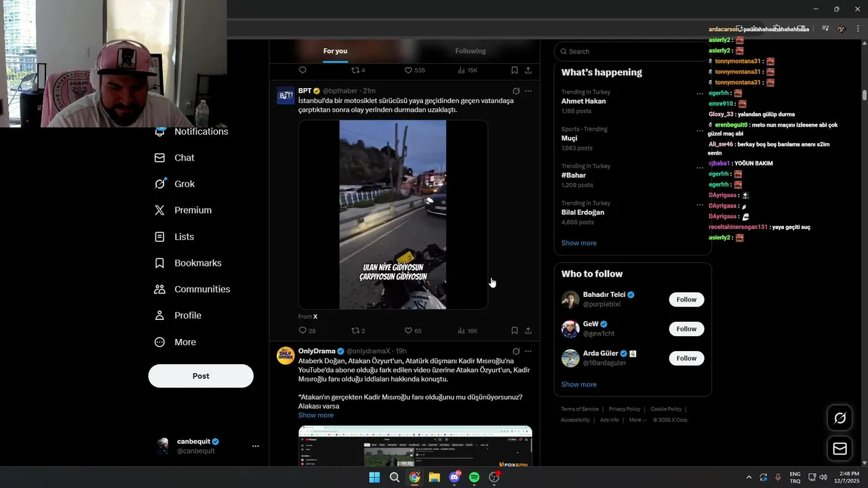Open options menu for Ahmet Hakan trend
868x488 pixels.
pos(700,94)
